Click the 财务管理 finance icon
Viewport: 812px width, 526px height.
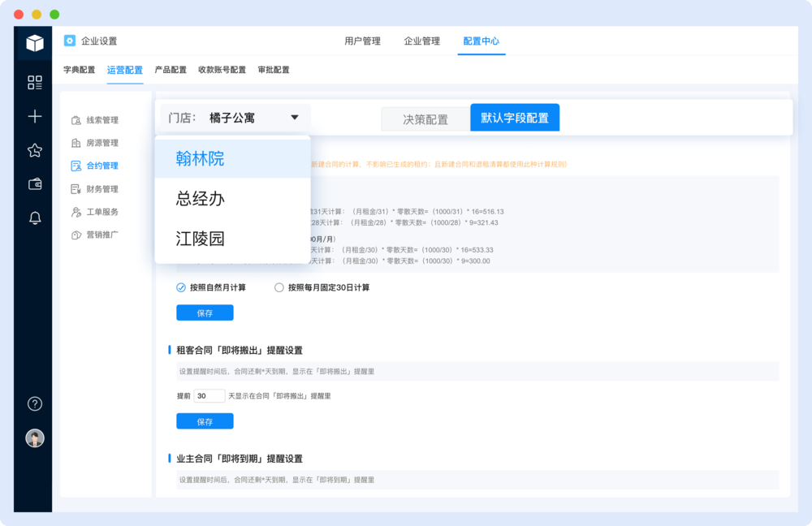tap(76, 189)
